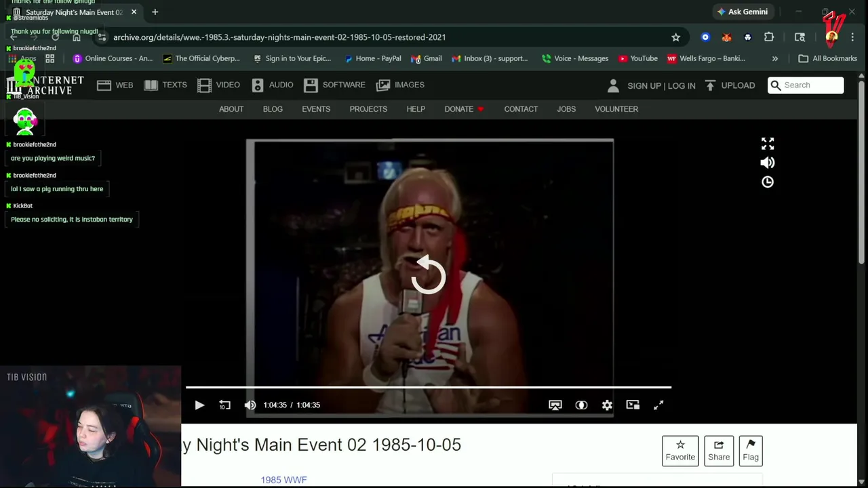The height and width of the screenshot is (488, 868).
Task: Enter fullscreen from player control bar
Action: point(658,405)
